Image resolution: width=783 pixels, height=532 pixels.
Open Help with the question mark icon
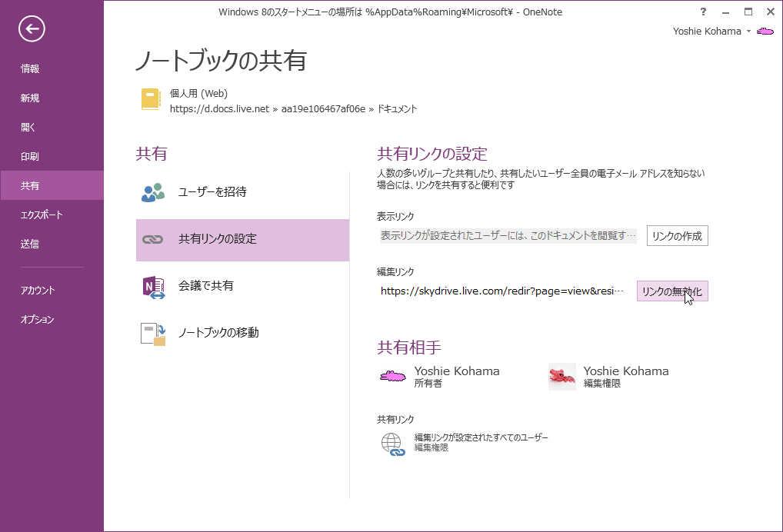tap(703, 12)
